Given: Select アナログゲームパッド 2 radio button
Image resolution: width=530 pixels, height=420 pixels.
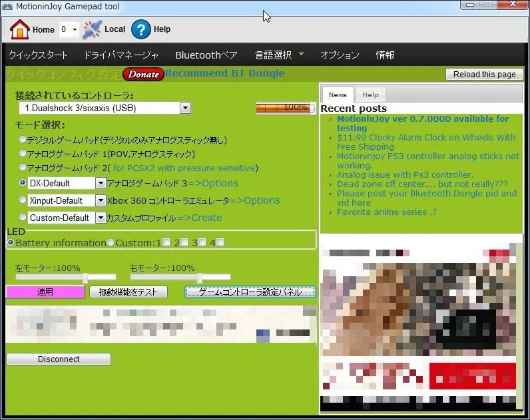Looking at the screenshot, I should [x=23, y=167].
